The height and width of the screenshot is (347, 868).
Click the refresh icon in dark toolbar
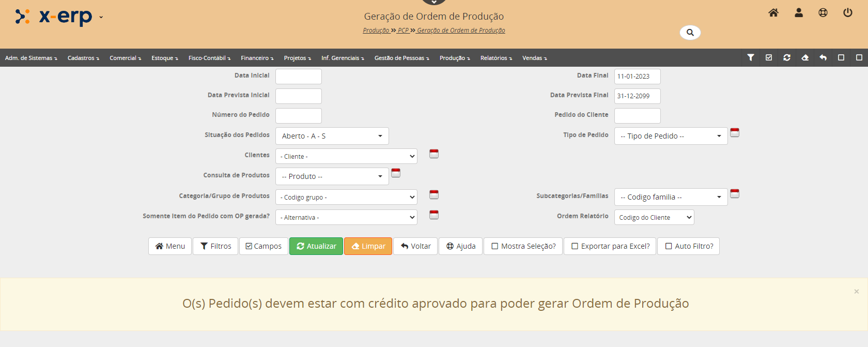coord(787,58)
